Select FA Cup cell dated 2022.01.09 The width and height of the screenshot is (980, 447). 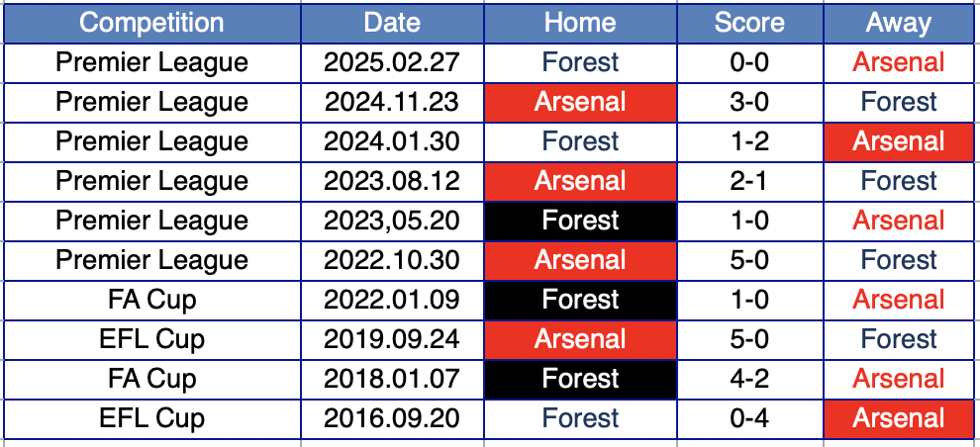[x=151, y=300]
